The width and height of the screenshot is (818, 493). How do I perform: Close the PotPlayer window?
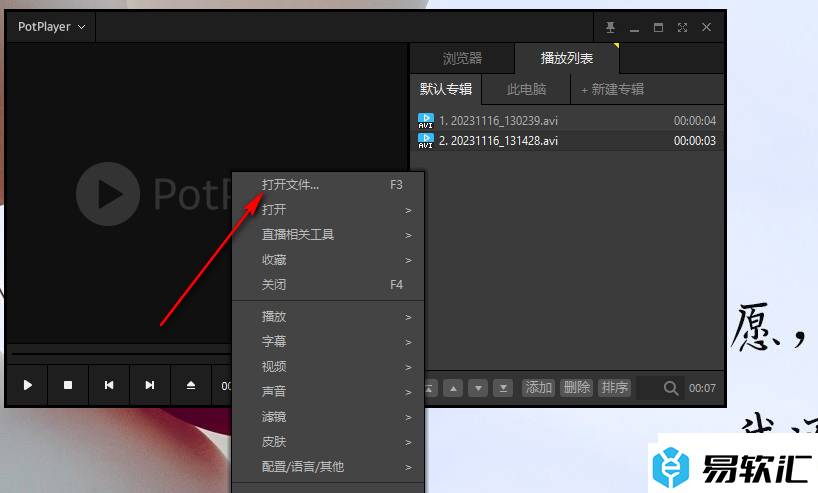[706, 27]
